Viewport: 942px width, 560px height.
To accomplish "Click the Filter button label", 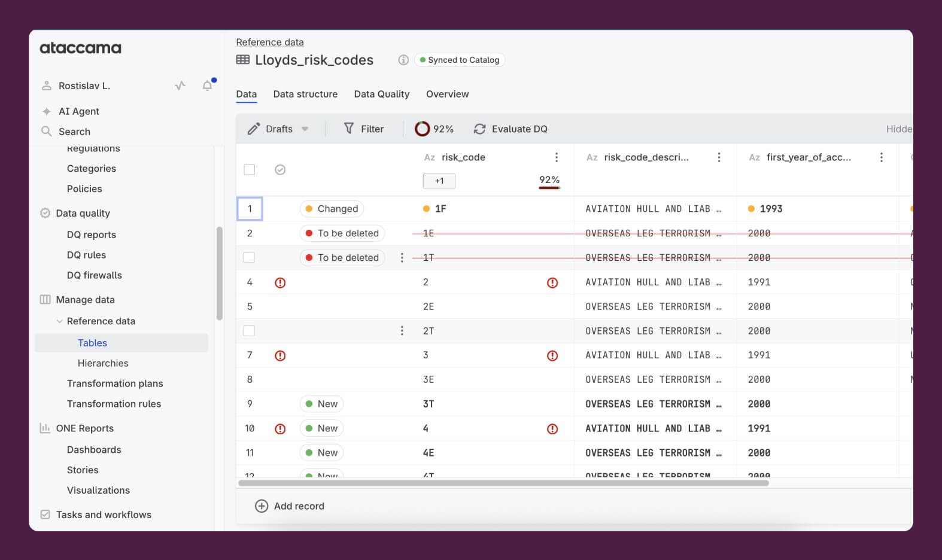I will (x=372, y=129).
